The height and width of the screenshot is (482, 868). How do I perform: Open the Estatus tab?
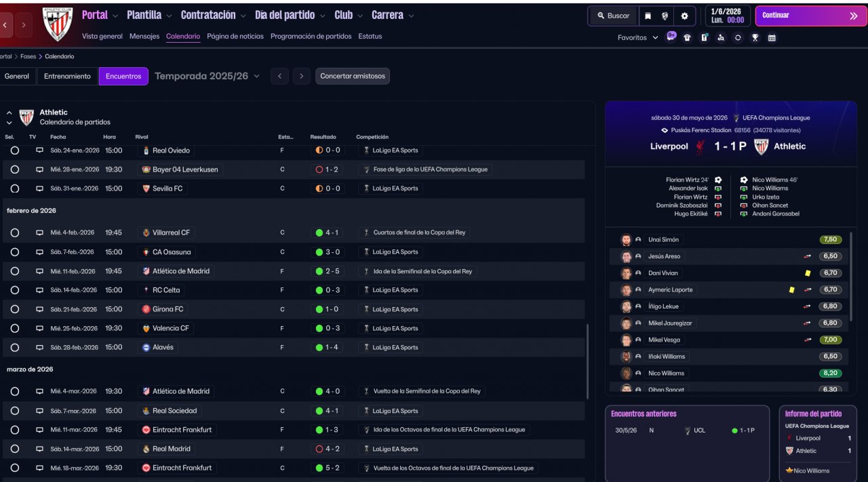[x=370, y=37]
